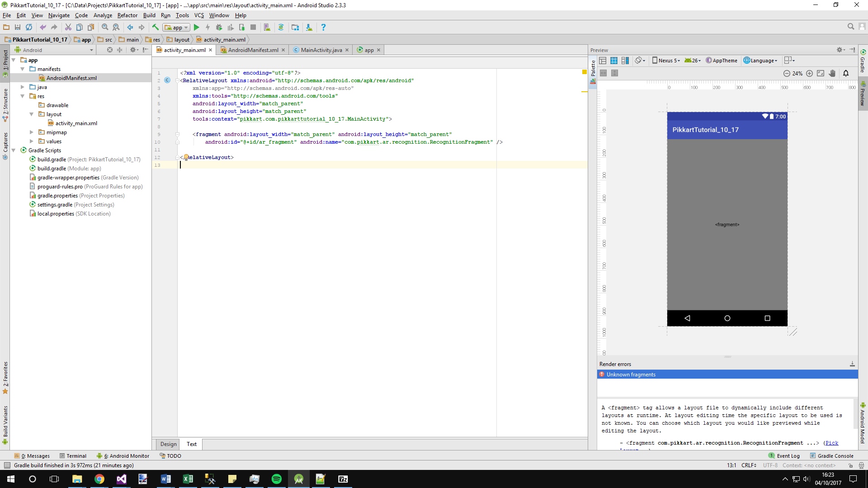Open the VCS menu
This screenshot has height=488, width=868.
click(x=199, y=15)
